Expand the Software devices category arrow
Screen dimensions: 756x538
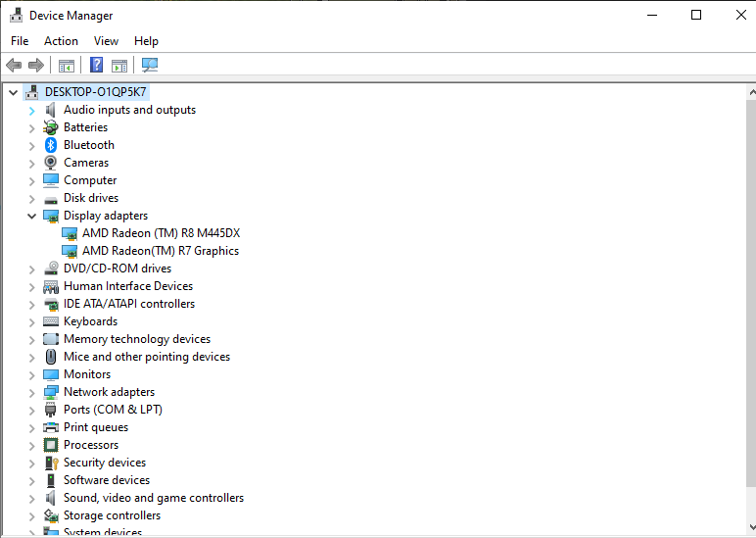click(31, 481)
